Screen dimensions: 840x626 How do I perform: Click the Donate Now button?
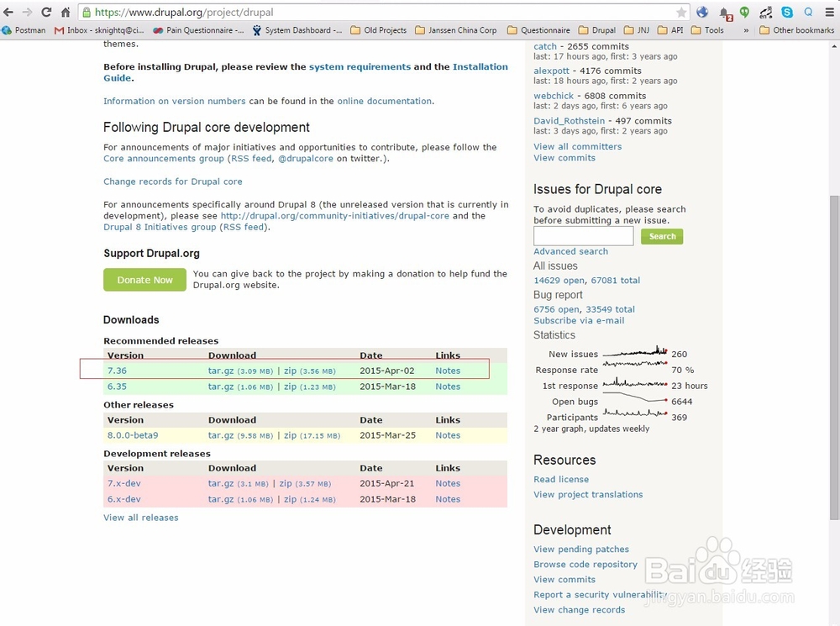point(144,280)
